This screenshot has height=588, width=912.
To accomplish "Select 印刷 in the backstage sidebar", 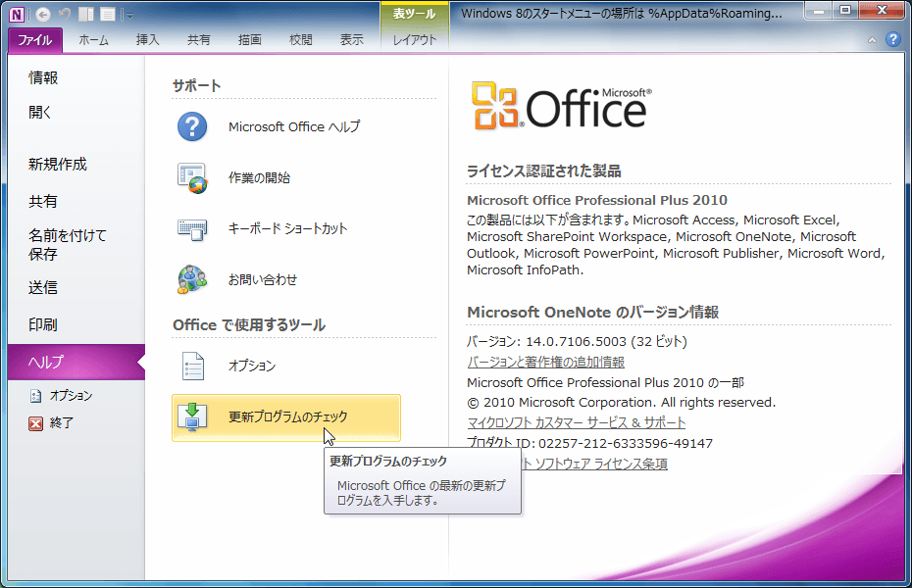I will tap(43, 324).
